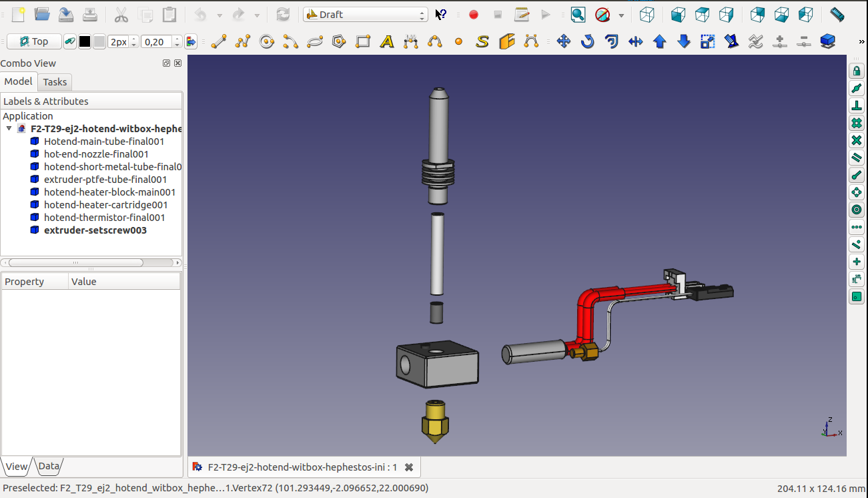868x498 pixels.
Task: Switch to the Tasks tab
Action: pos(55,82)
